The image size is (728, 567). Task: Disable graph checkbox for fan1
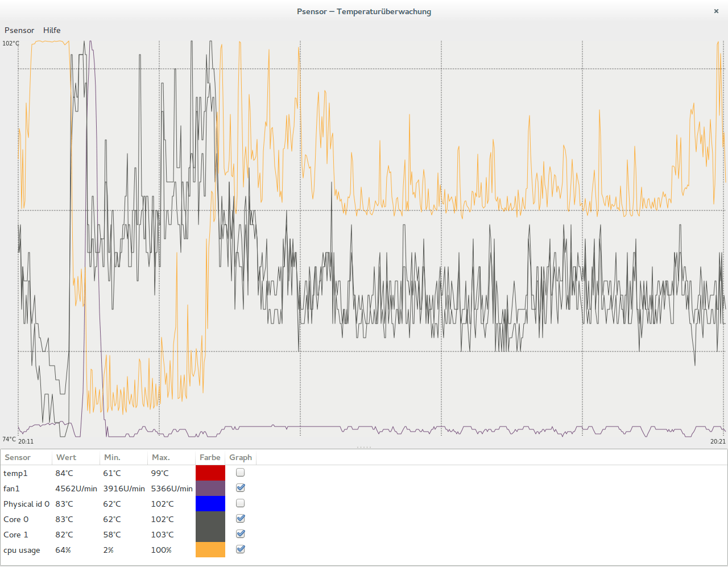[241, 488]
